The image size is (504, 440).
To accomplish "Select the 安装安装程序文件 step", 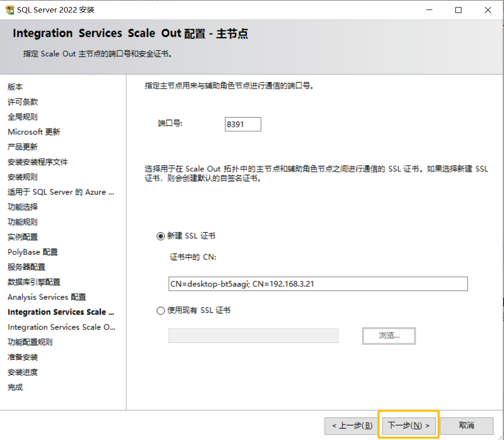I will 38,162.
